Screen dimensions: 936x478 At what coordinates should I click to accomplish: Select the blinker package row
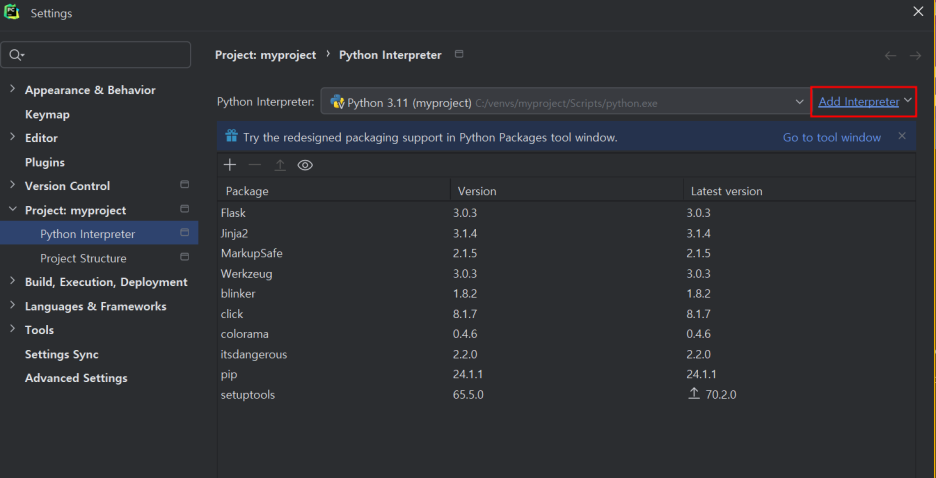(566, 294)
